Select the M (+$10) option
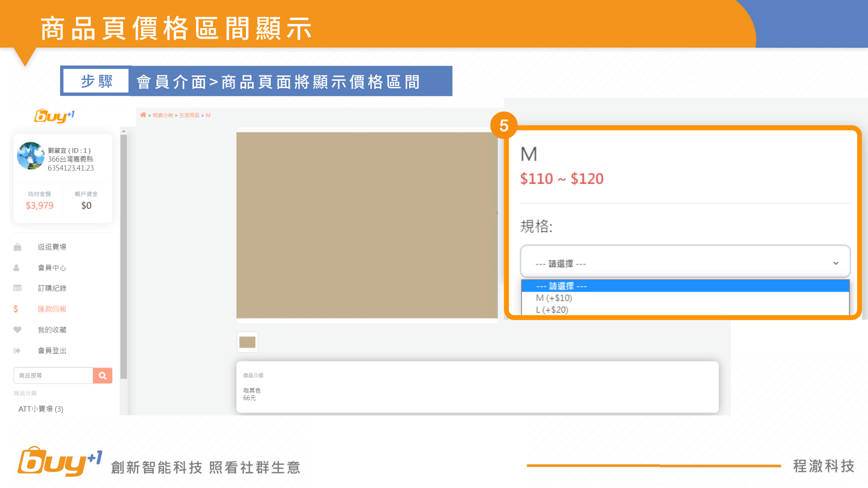The image size is (868, 488). pos(554,298)
